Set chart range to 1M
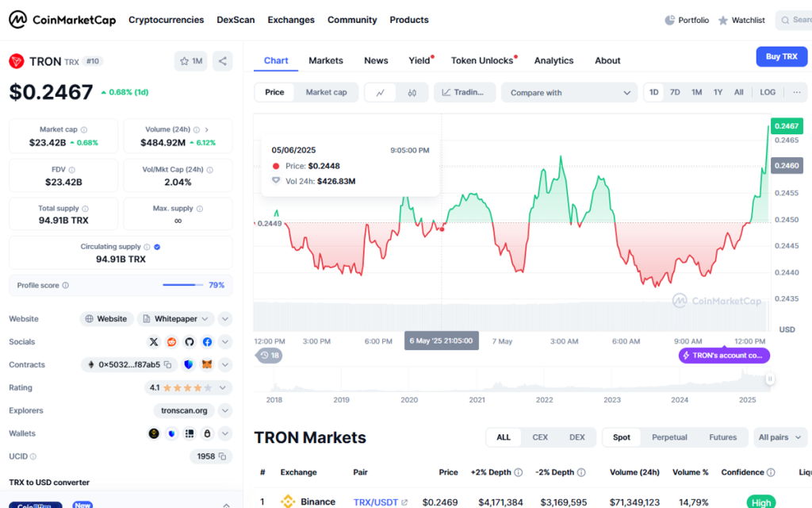The width and height of the screenshot is (812, 508). 696,92
